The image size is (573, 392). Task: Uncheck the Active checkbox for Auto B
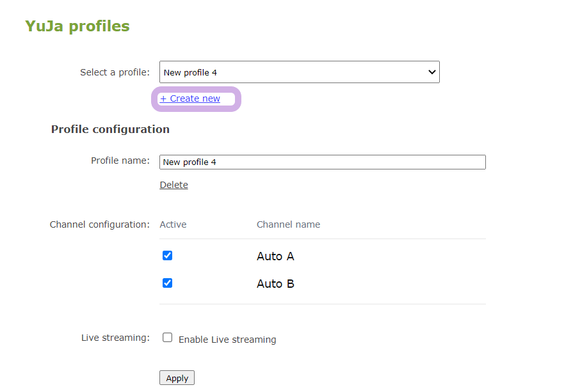tap(168, 283)
